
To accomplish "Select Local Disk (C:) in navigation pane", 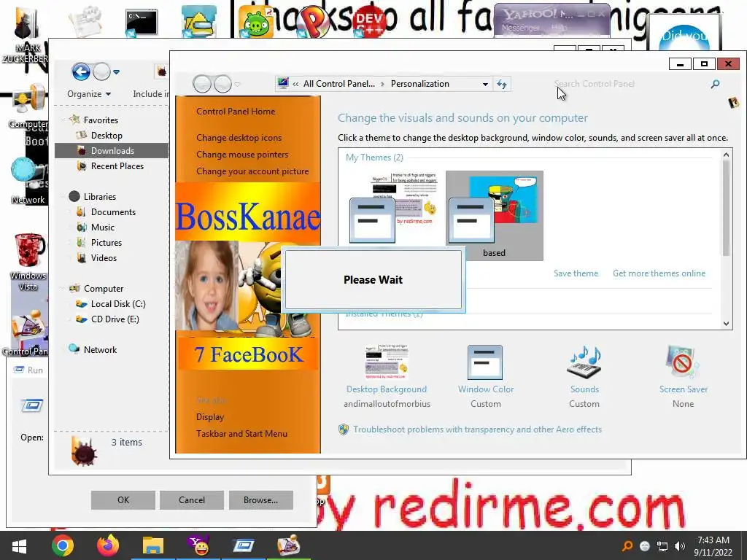I will tap(117, 304).
